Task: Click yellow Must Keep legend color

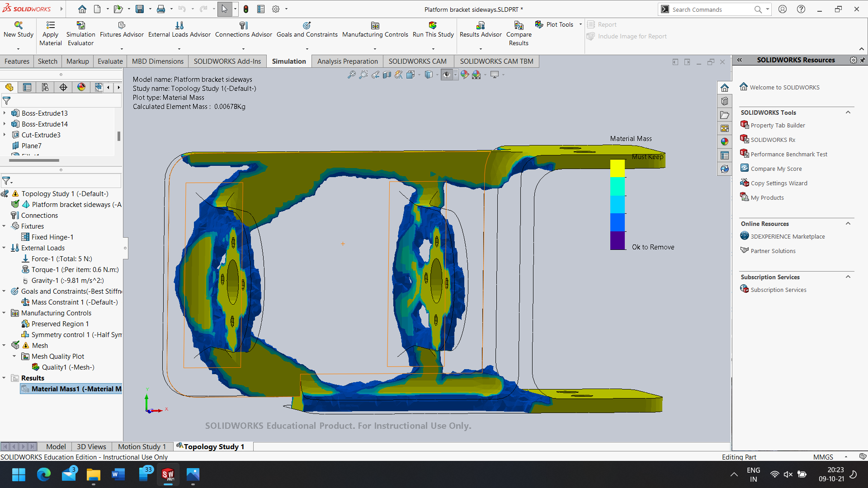Action: [x=617, y=168]
